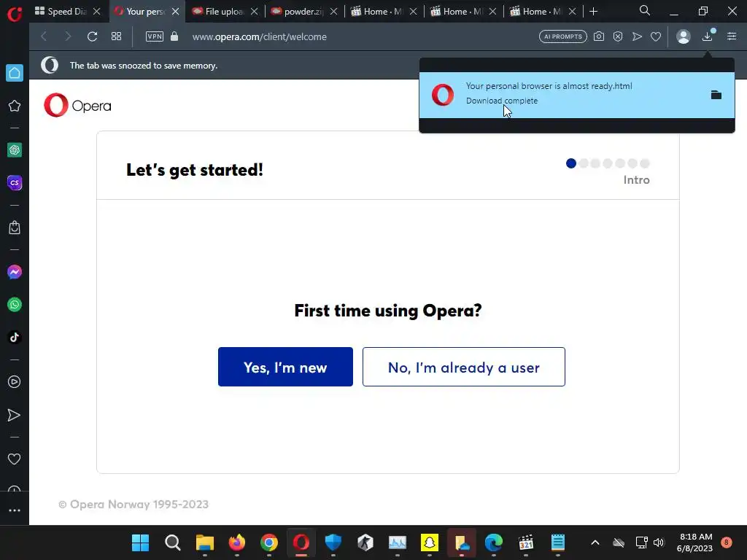Open Bookmarks star in sidebar
747x560 pixels.
pos(15,106)
